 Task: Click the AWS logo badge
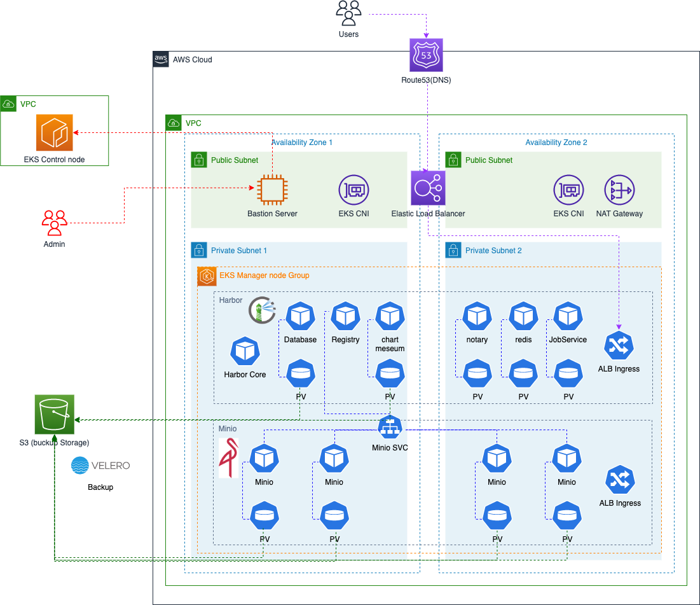click(161, 59)
